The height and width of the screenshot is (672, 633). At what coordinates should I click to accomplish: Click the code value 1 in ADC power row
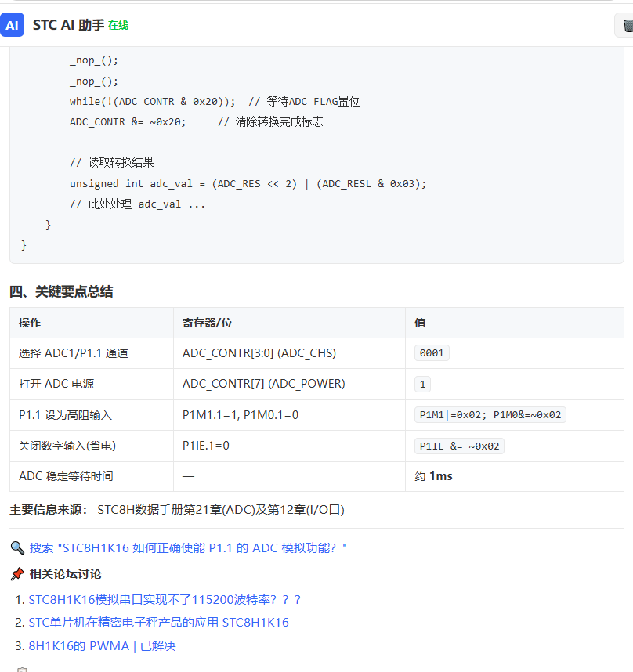(x=422, y=385)
